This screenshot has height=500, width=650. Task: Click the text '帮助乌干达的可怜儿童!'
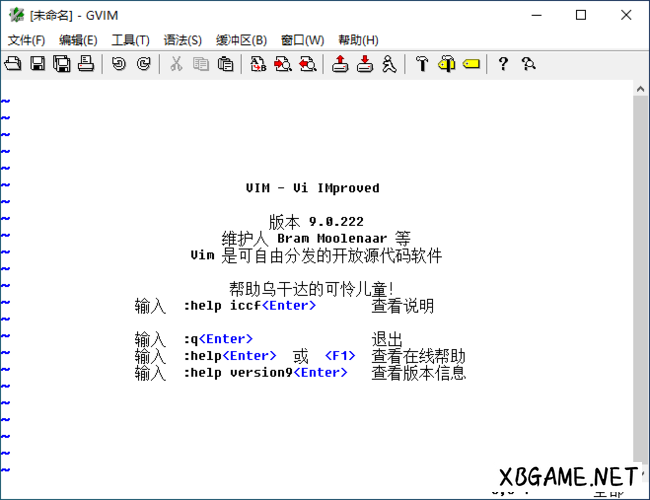pos(312,289)
